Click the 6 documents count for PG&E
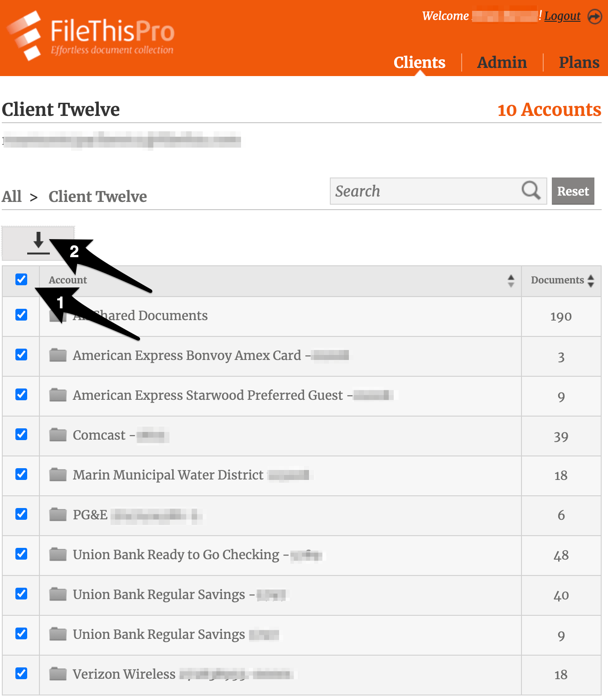This screenshot has width=608, height=700. [561, 516]
